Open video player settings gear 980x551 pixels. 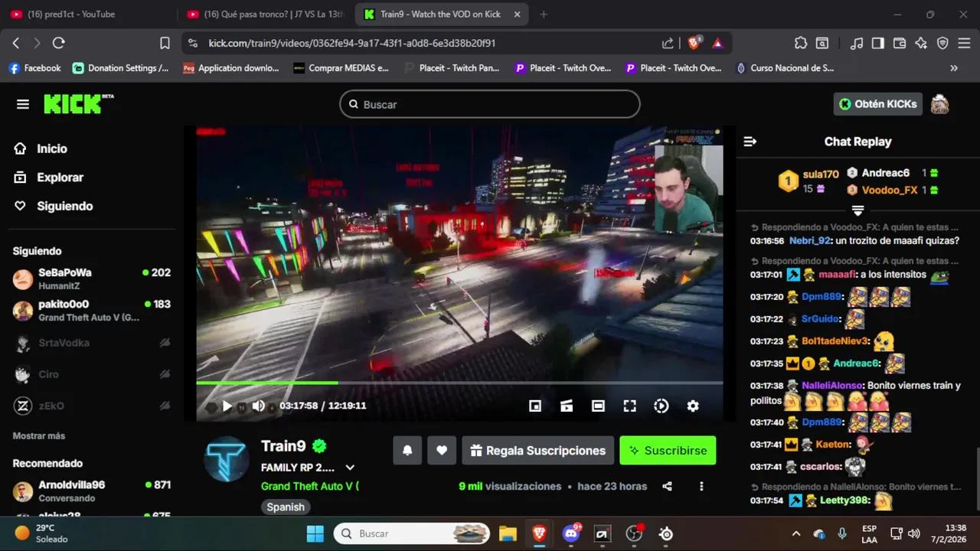[693, 406]
